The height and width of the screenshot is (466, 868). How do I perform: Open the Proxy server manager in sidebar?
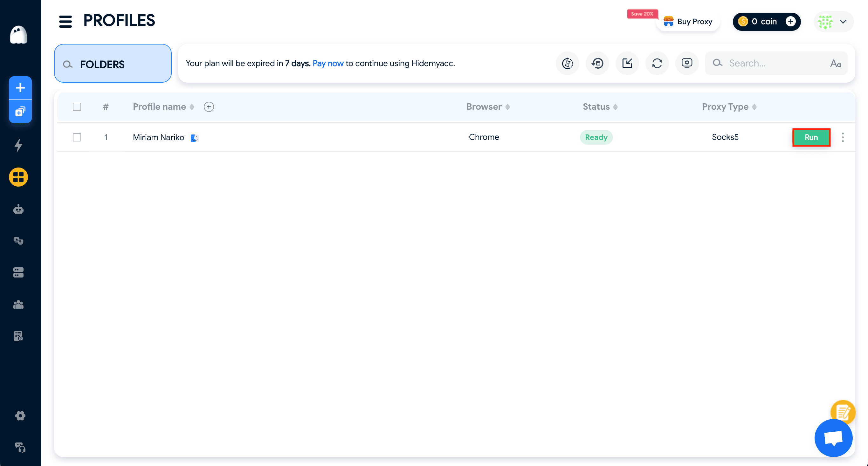[x=18, y=272]
